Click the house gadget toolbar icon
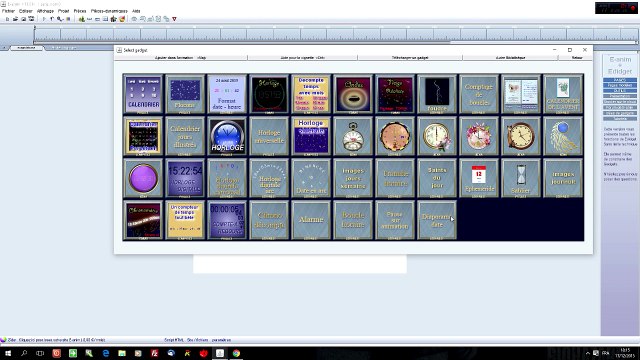Viewport: 640px width, 360px height. coord(113,19)
